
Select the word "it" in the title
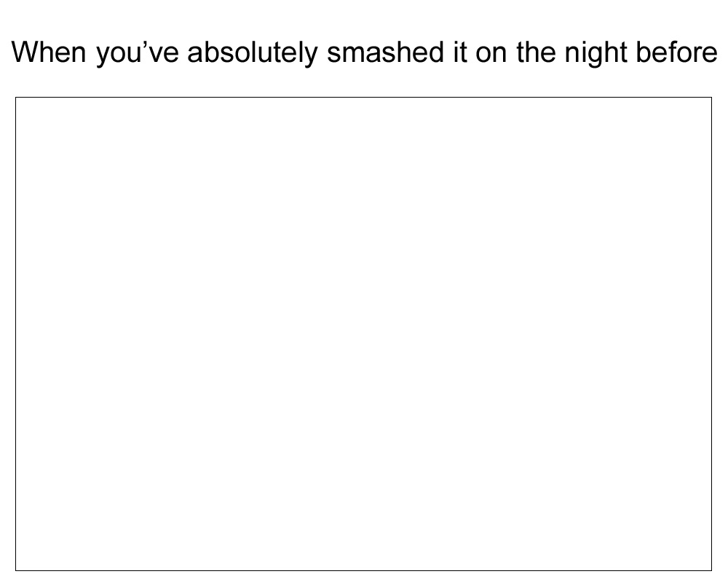pos(460,52)
